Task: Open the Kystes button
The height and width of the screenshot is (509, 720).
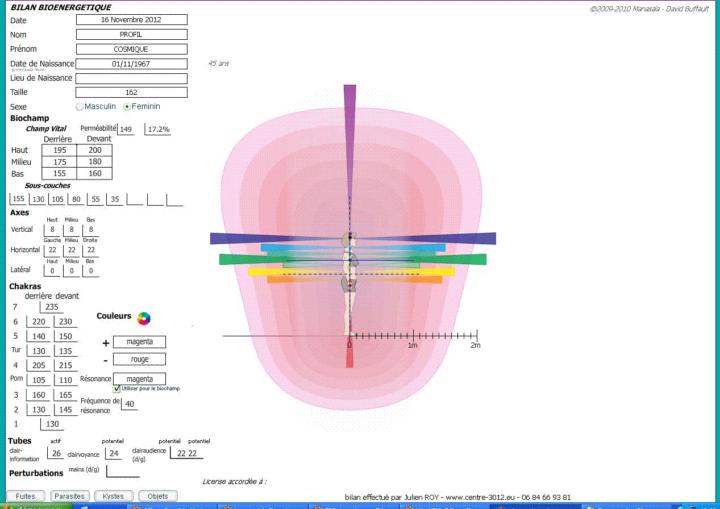Action: (115, 496)
